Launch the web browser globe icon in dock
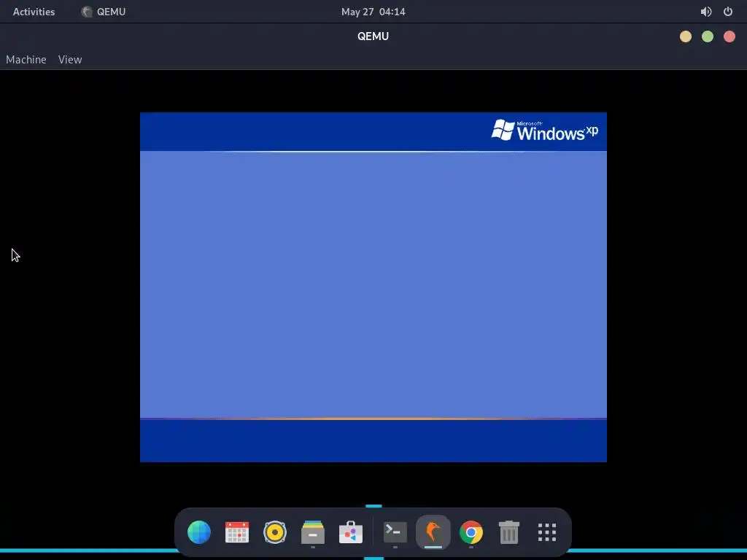 pyautogui.click(x=199, y=532)
